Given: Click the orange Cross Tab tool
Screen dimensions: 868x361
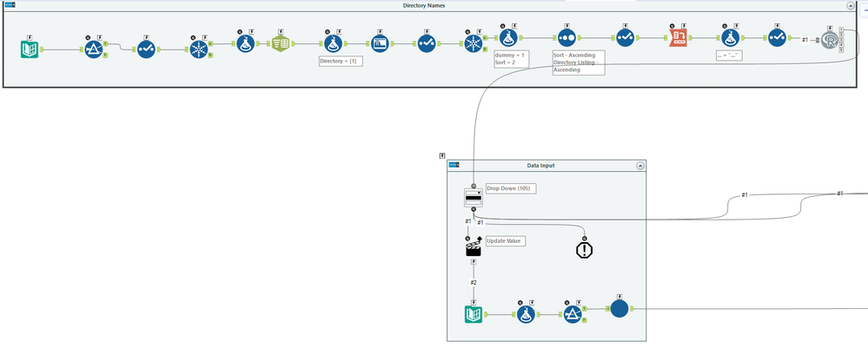Looking at the screenshot, I should click(678, 39).
